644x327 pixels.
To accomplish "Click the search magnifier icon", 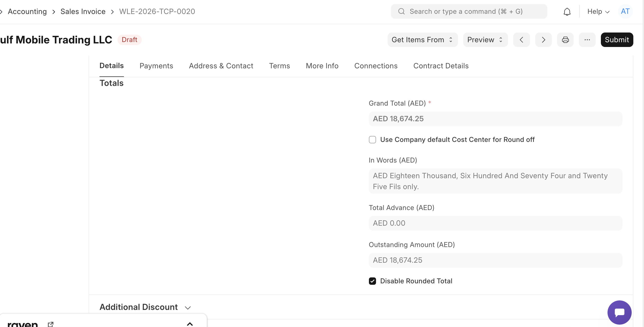I will coord(401,12).
